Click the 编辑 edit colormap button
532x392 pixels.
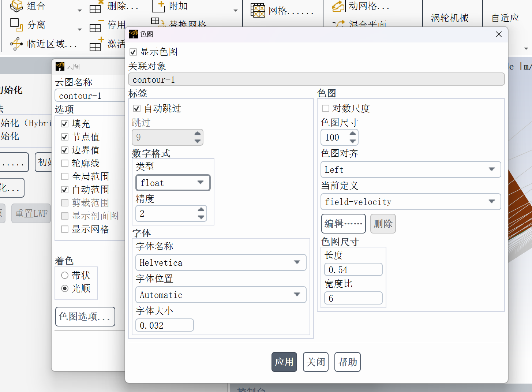click(x=343, y=224)
